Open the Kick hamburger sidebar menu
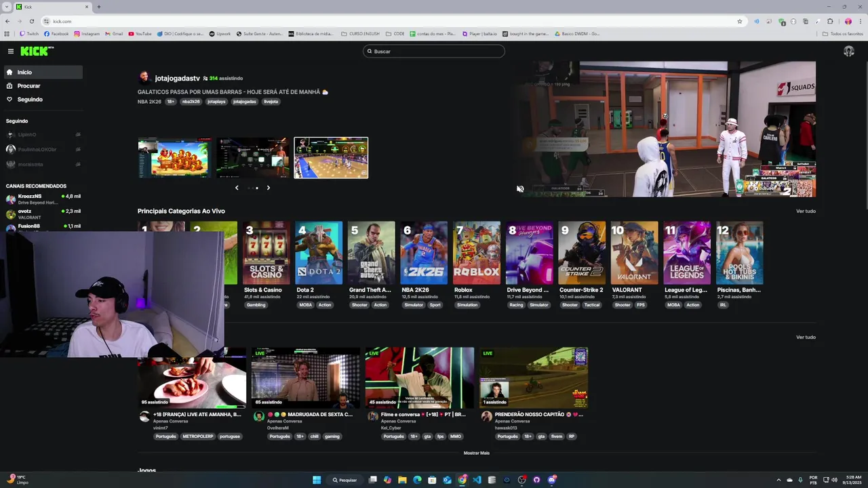Image resolution: width=868 pixels, height=488 pixels. click(11, 52)
